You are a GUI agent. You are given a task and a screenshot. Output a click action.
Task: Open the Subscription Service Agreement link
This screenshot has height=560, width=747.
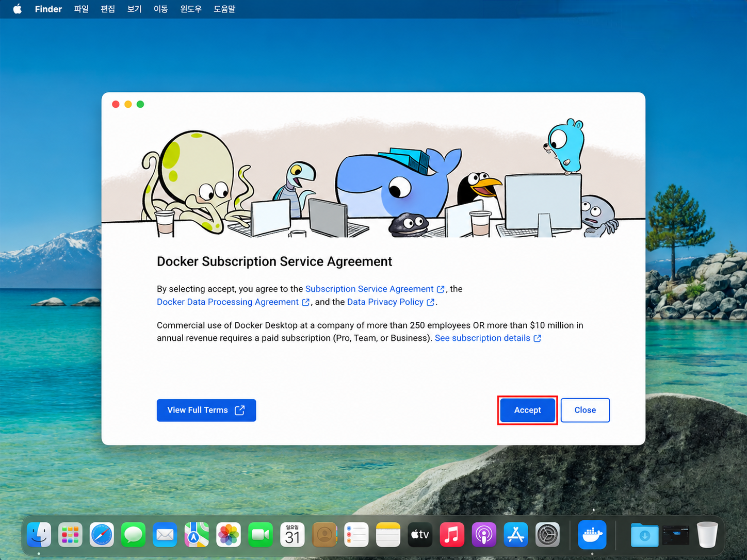click(369, 289)
